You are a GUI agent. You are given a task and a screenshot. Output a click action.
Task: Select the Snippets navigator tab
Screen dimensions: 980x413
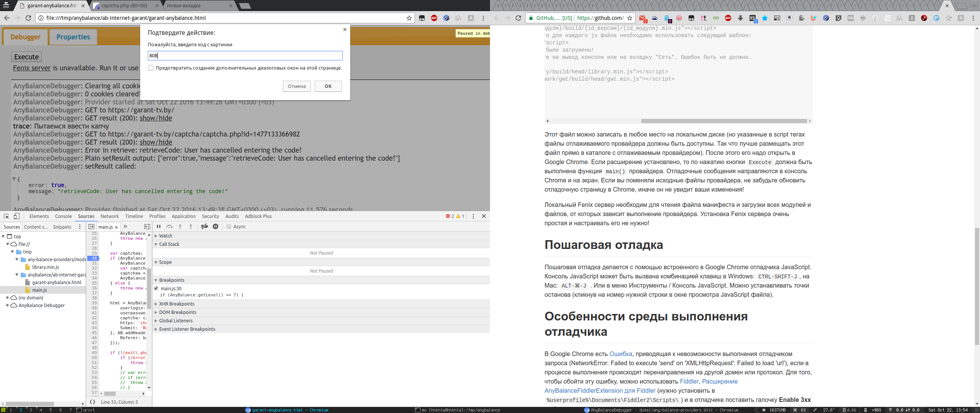[62, 227]
